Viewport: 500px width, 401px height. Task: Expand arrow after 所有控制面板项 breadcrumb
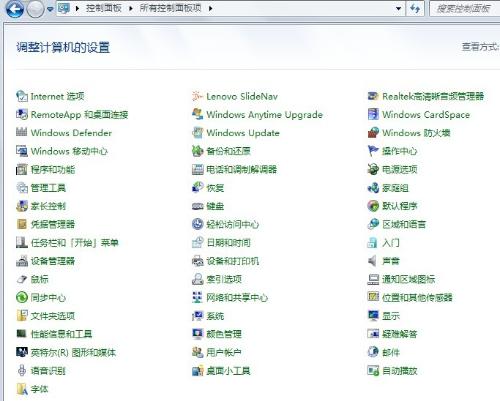click(211, 8)
